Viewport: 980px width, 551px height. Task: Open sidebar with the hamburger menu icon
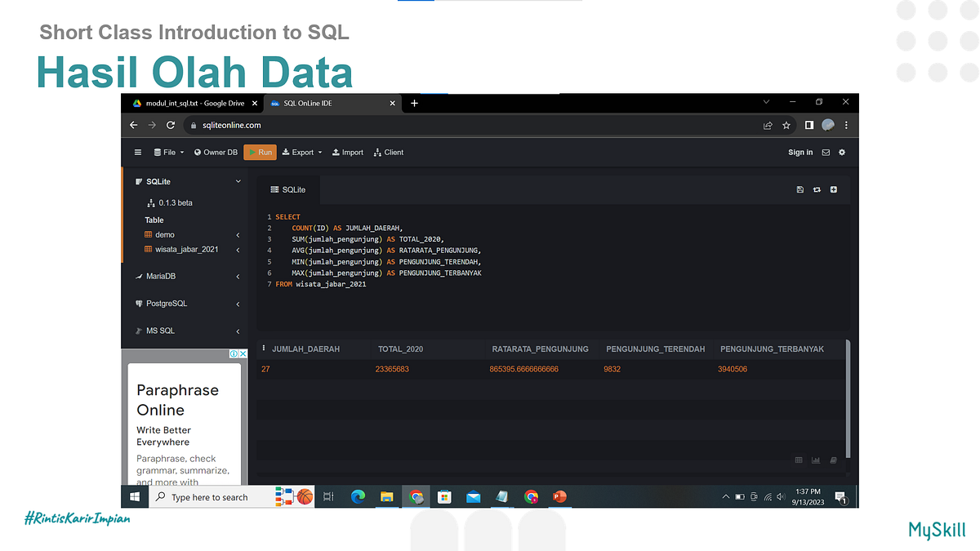point(137,152)
